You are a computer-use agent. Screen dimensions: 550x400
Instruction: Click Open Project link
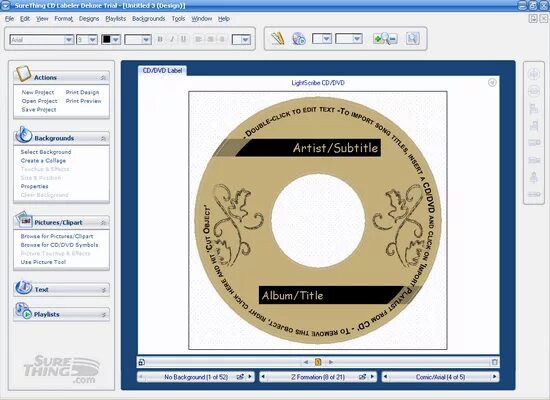[x=39, y=101]
